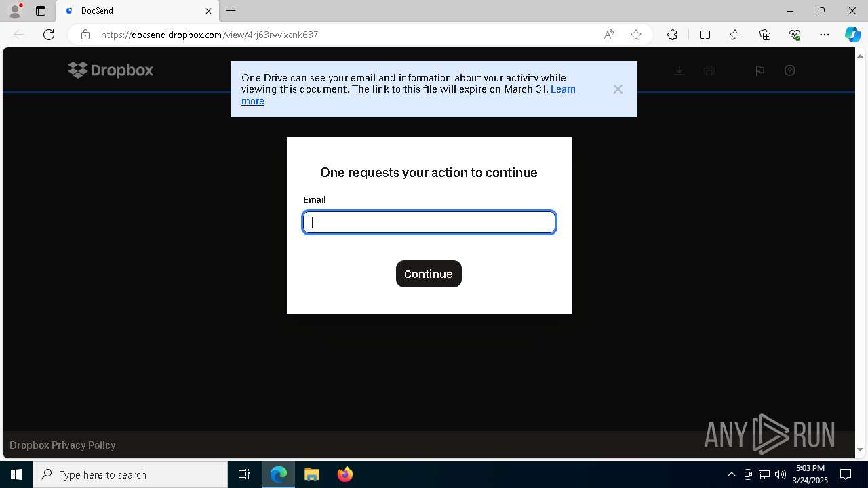Image resolution: width=868 pixels, height=488 pixels.
Task: Open the Favorites list
Action: (x=735, y=35)
